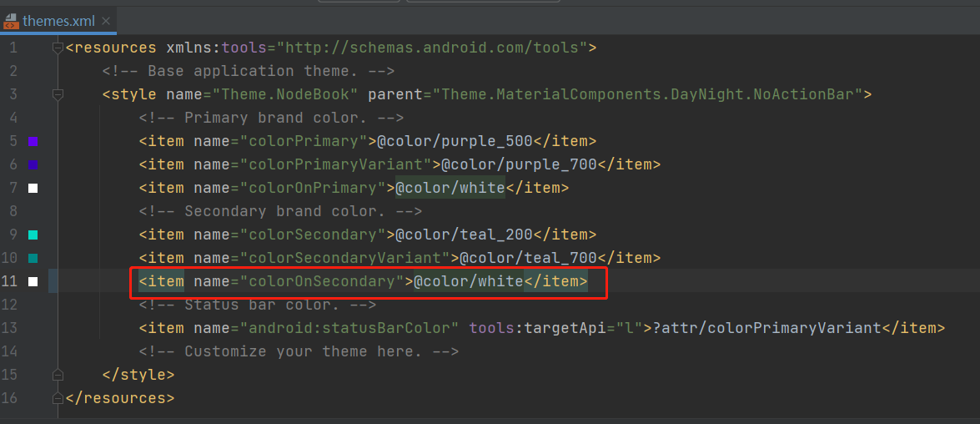The image size is (980, 424).
Task: Click "@color/purple_500" on line 5
Action: (x=455, y=141)
